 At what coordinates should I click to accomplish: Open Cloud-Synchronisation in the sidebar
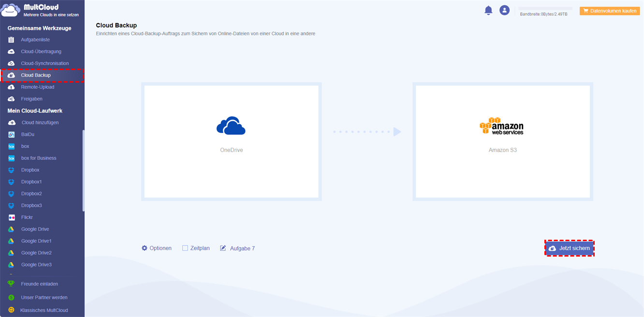(x=45, y=63)
